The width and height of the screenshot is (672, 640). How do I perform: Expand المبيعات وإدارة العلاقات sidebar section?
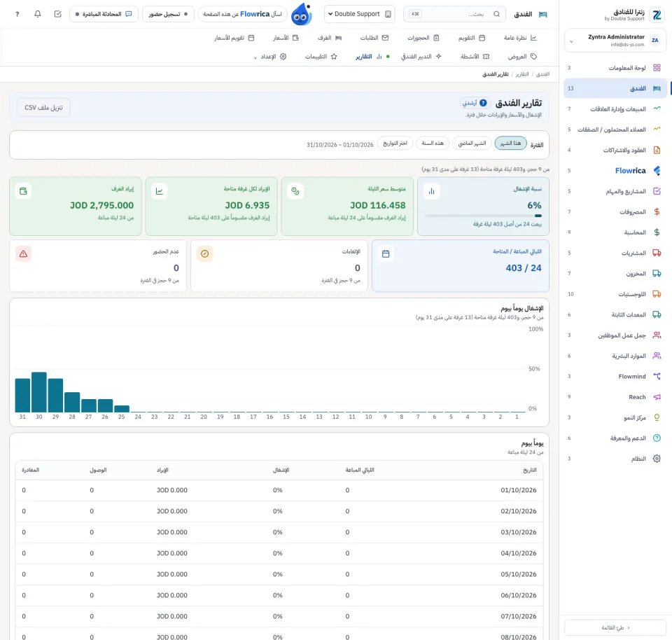pyautogui.click(x=615, y=109)
